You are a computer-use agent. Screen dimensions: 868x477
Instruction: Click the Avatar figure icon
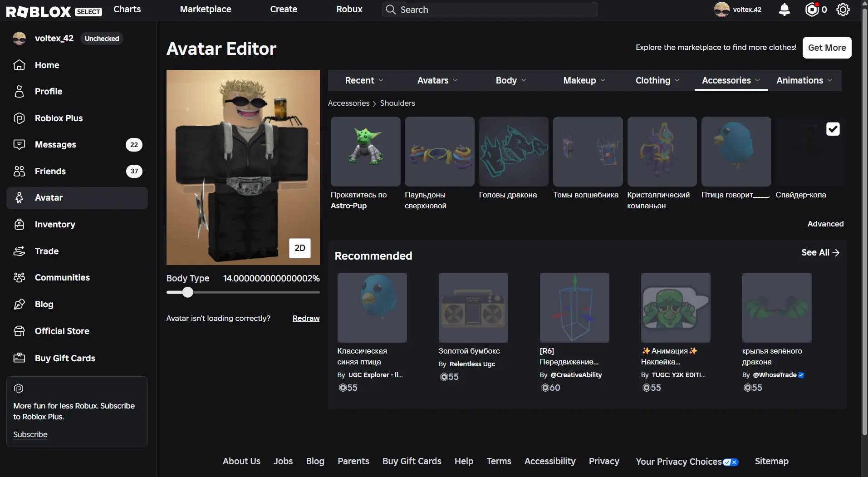click(x=19, y=197)
